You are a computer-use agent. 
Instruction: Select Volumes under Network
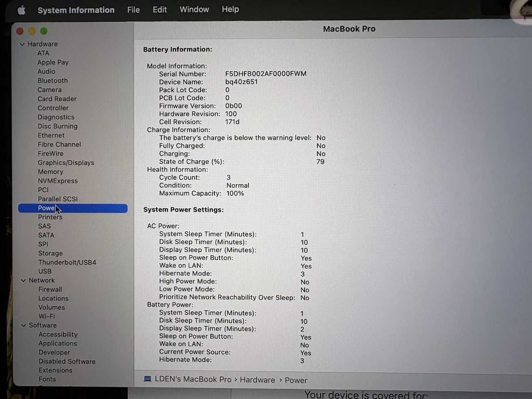pos(51,308)
